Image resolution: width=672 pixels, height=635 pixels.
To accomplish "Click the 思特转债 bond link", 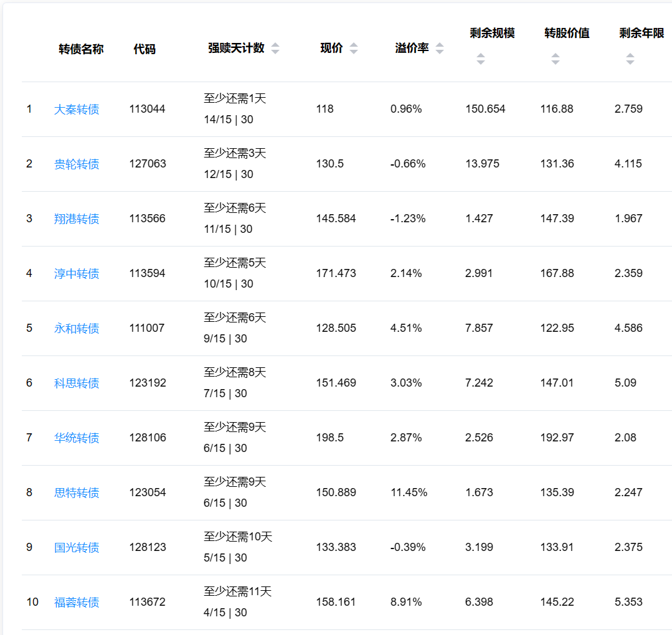I will click(x=77, y=493).
